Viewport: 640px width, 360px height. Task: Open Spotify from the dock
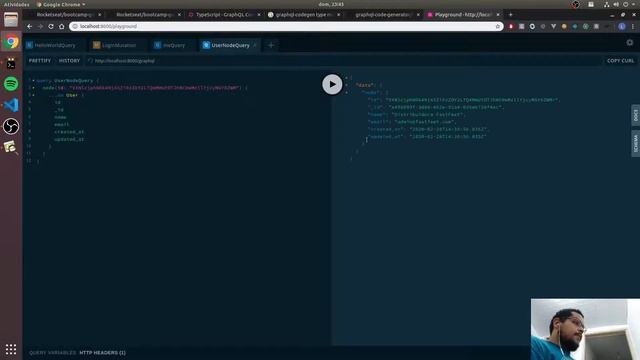point(11,84)
